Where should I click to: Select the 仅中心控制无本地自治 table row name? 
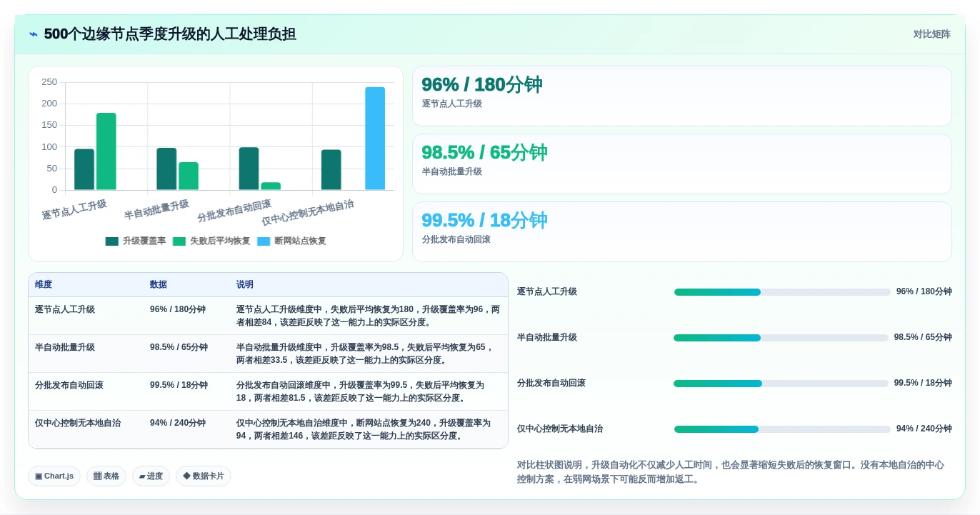[78, 424]
